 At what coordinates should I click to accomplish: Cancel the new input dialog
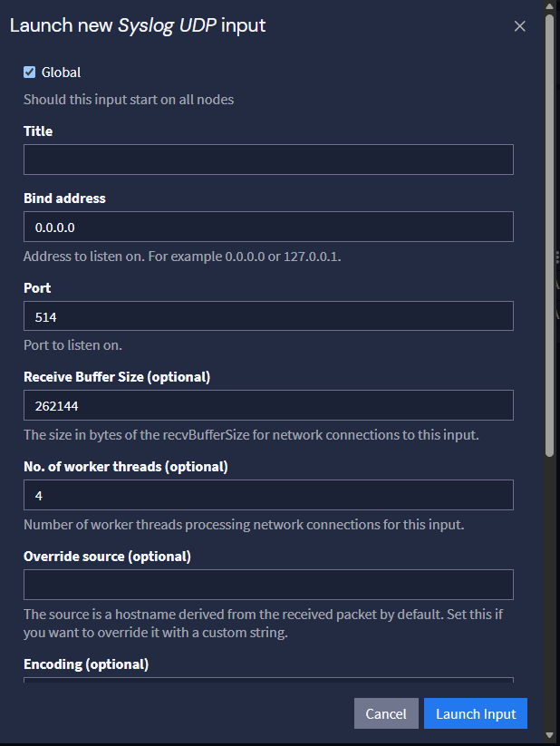pos(386,713)
